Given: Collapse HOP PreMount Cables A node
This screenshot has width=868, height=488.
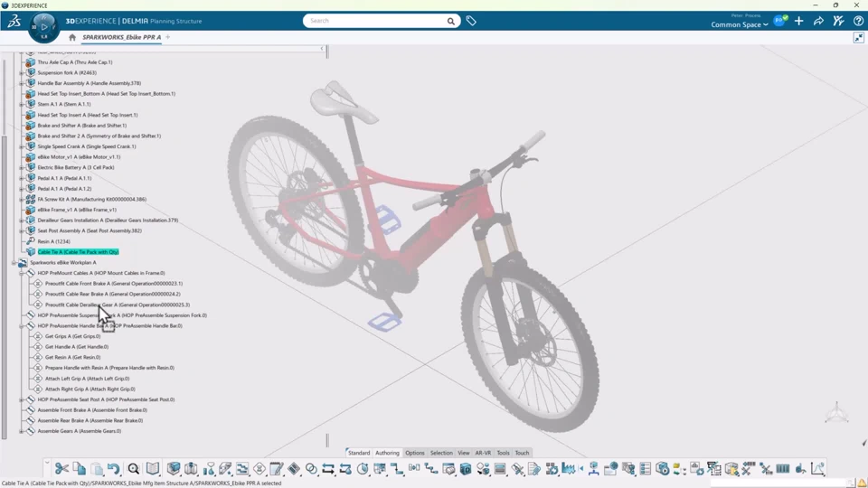Looking at the screenshot, I should pos(22,273).
